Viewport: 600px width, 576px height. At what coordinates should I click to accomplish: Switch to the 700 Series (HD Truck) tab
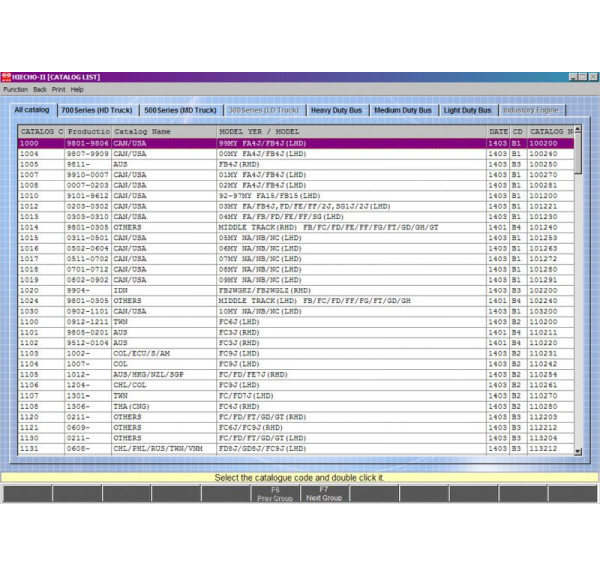coord(96,110)
